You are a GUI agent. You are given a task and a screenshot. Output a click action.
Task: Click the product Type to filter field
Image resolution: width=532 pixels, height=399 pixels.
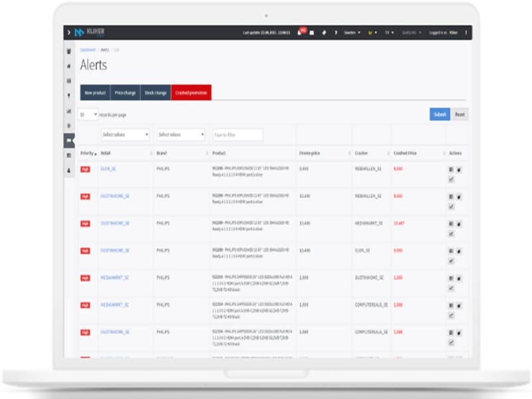click(x=237, y=134)
